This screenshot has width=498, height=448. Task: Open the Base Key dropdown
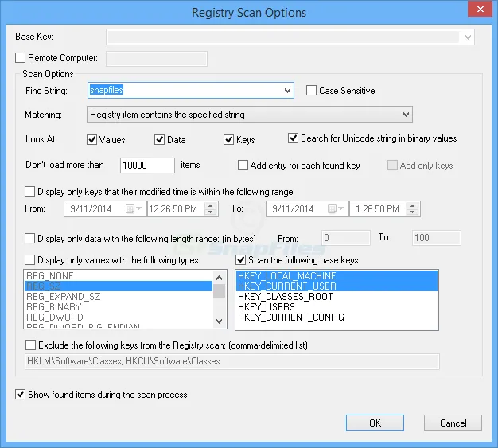[x=468, y=37]
